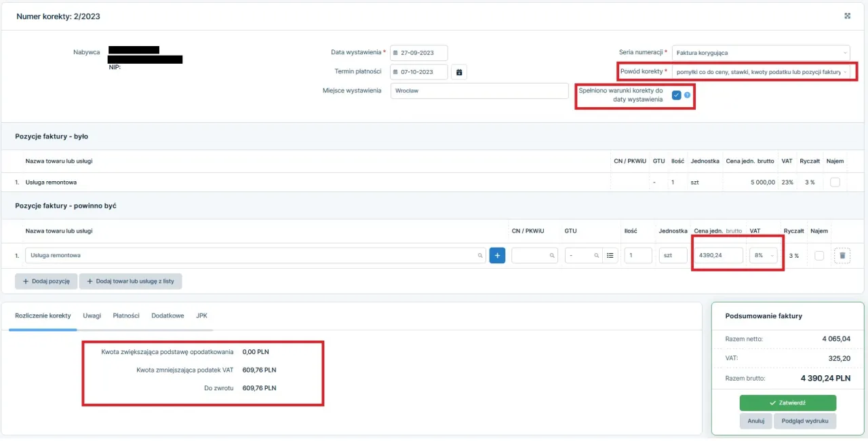
Task: Click the 'Dodaj pozycję' button
Action: click(x=46, y=281)
